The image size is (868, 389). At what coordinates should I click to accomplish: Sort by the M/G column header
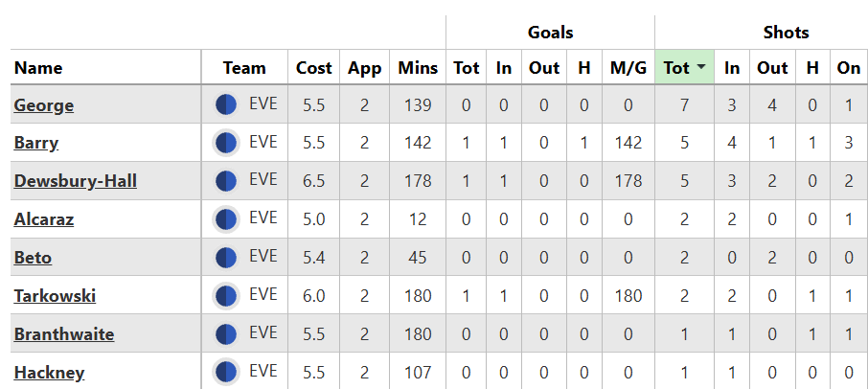point(628,67)
